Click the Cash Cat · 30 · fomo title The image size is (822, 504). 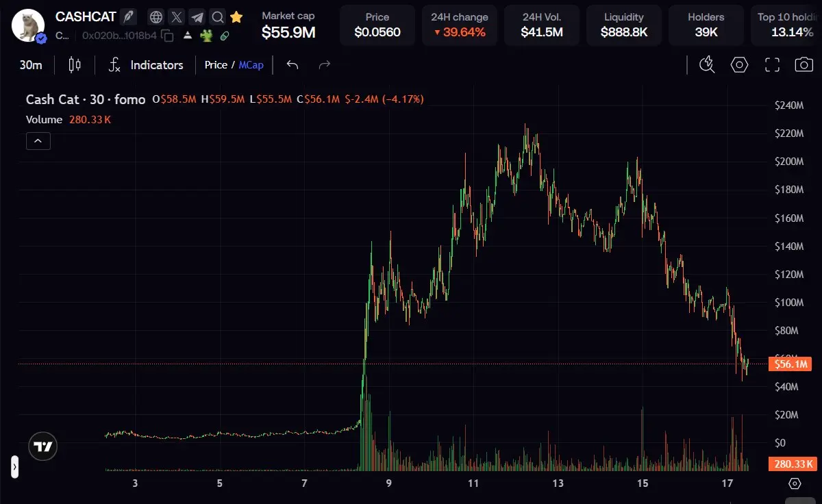coord(86,99)
